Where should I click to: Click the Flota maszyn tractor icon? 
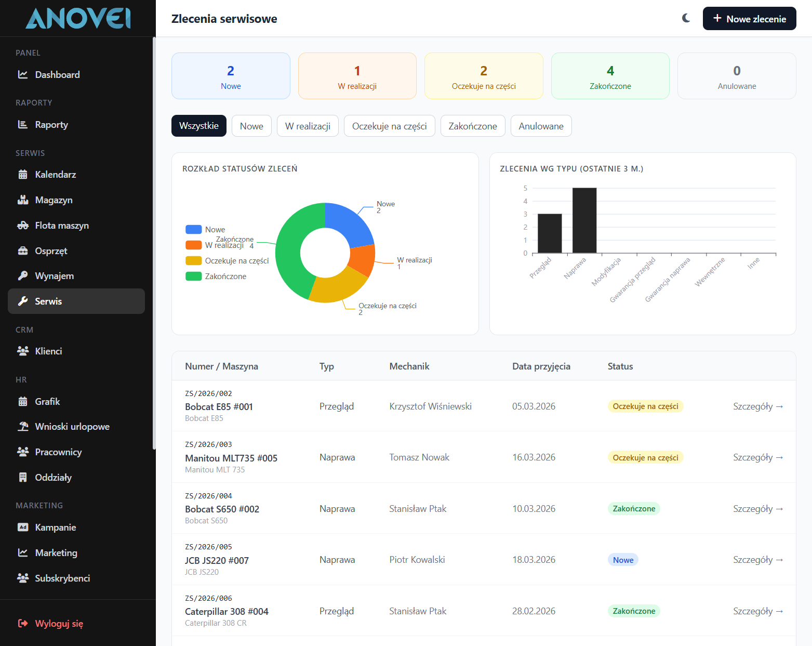23,226
